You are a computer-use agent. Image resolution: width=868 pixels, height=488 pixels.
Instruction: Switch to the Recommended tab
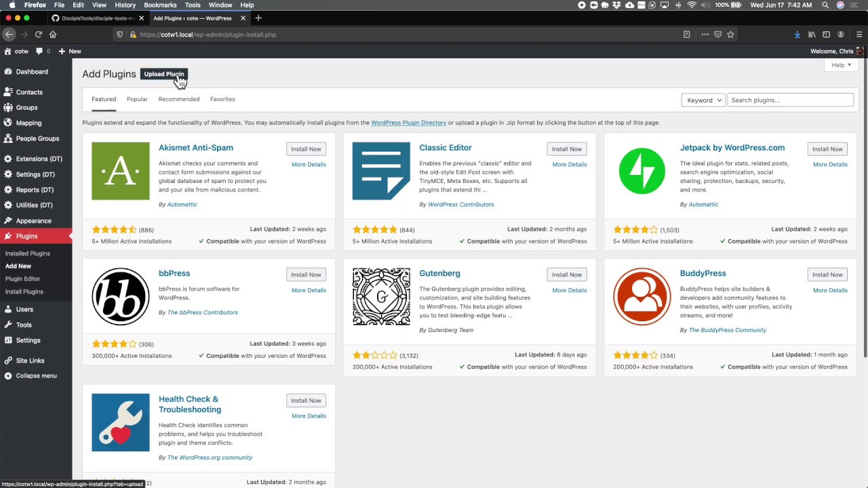(179, 100)
